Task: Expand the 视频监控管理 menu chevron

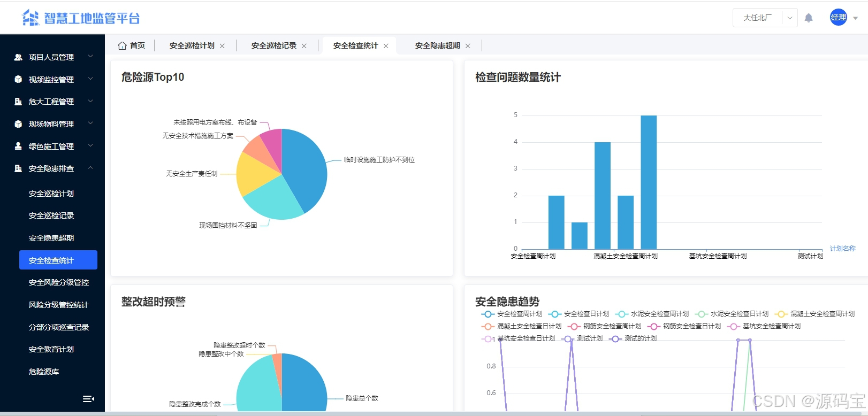Action: tap(90, 79)
